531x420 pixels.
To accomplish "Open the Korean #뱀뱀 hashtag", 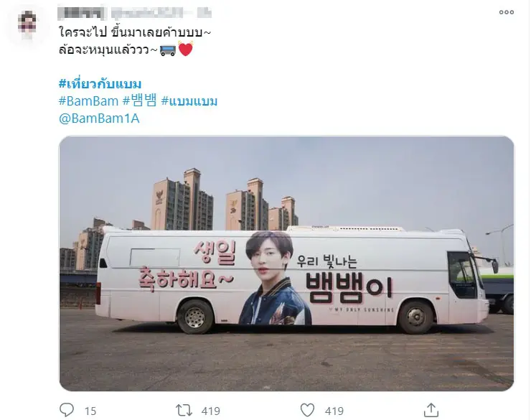I will pyautogui.click(x=139, y=101).
